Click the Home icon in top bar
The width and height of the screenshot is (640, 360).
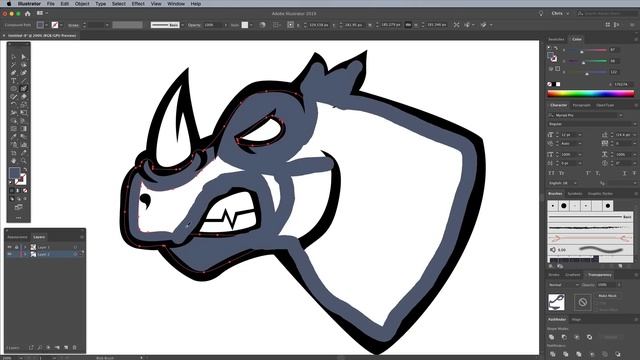click(28, 13)
